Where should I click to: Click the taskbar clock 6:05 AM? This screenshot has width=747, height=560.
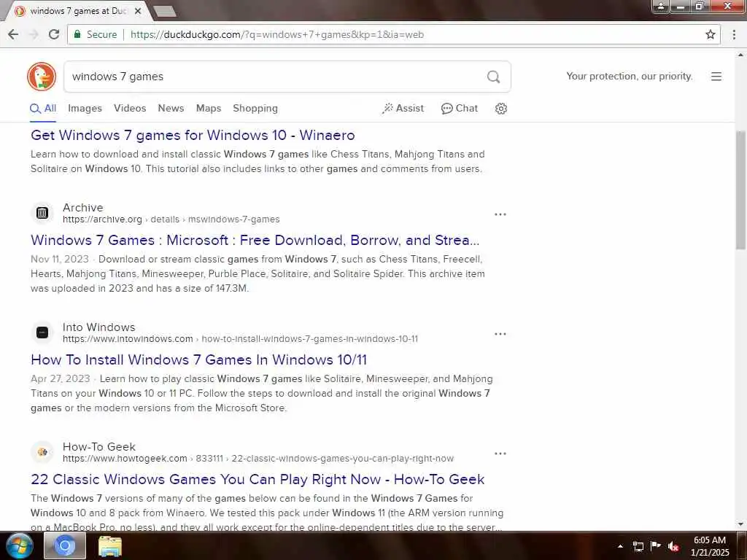[710, 546]
